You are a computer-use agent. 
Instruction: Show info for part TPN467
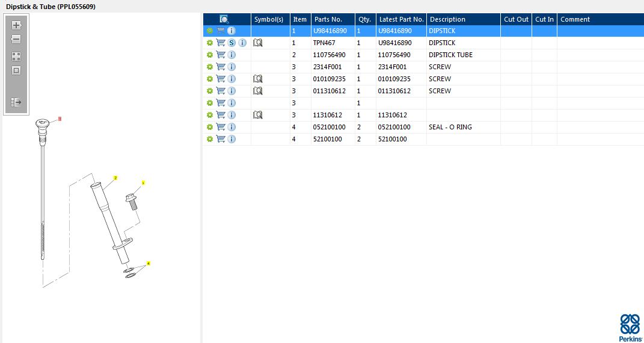(x=242, y=43)
